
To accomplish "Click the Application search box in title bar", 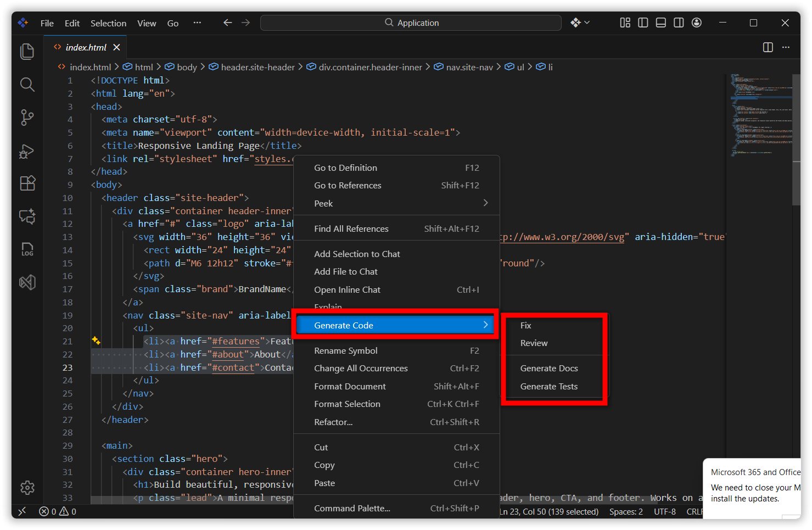I will coord(411,23).
